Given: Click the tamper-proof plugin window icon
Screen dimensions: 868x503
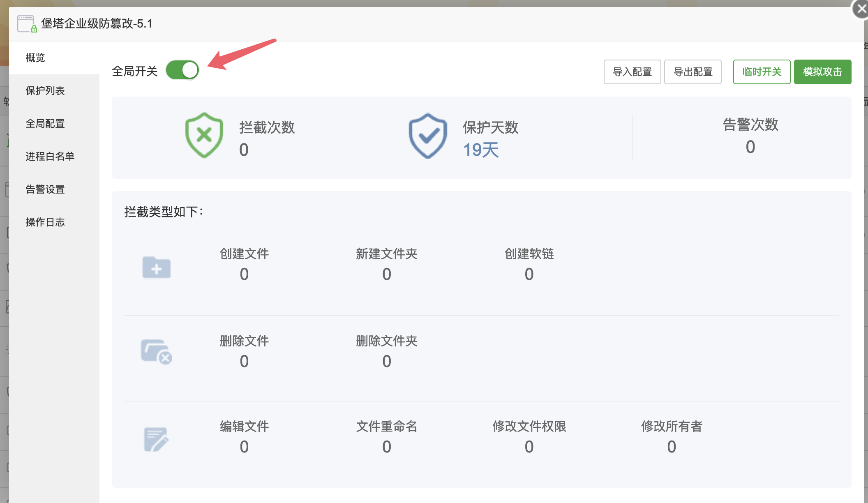Looking at the screenshot, I should [x=27, y=24].
